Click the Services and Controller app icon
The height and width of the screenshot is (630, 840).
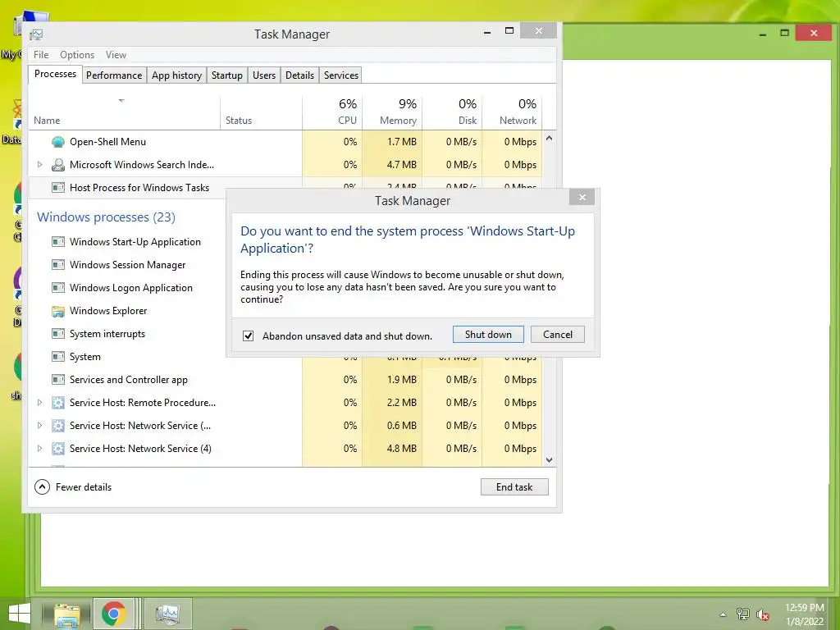pos(58,380)
